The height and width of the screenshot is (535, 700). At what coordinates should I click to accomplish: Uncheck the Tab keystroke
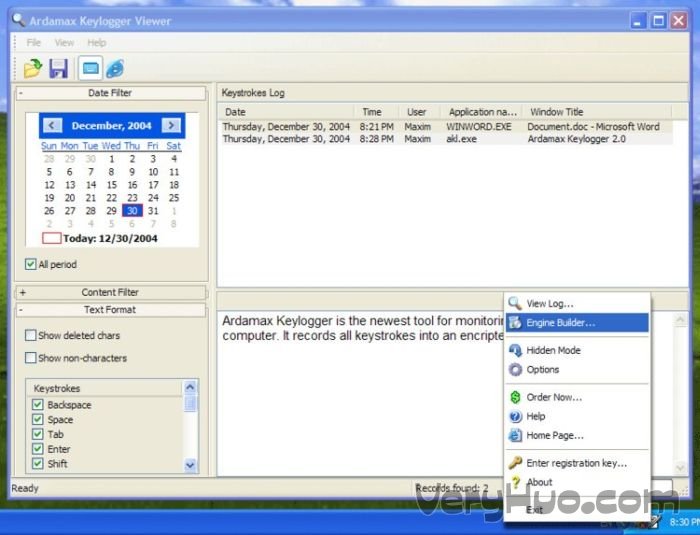[38, 435]
